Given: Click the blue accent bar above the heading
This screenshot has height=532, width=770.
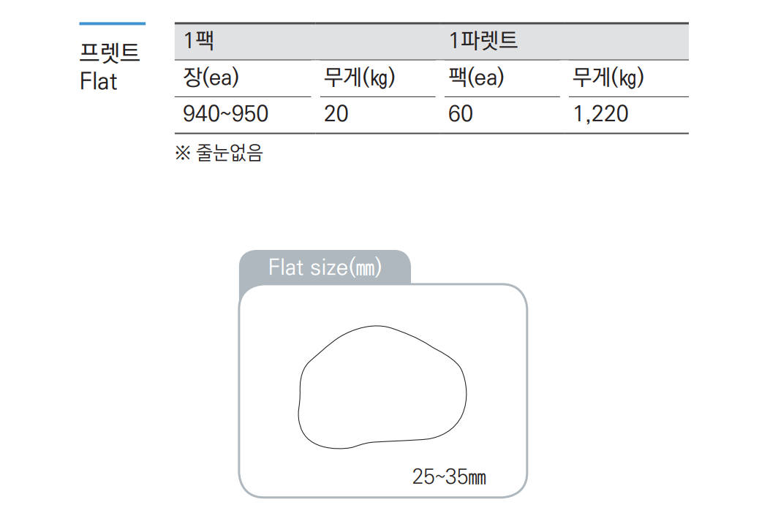Looking at the screenshot, I should click(112, 23).
